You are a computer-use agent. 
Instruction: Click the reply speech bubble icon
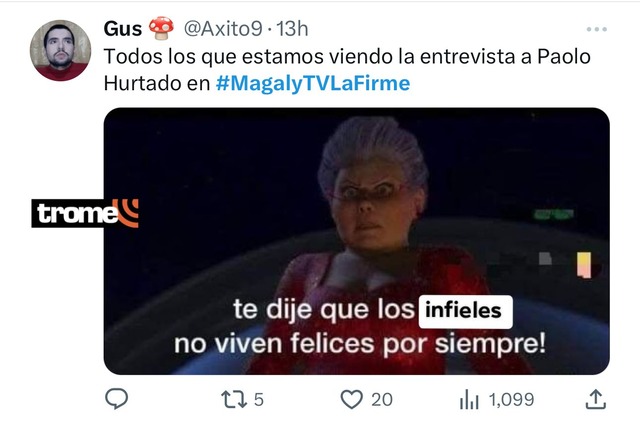pyautogui.click(x=117, y=399)
